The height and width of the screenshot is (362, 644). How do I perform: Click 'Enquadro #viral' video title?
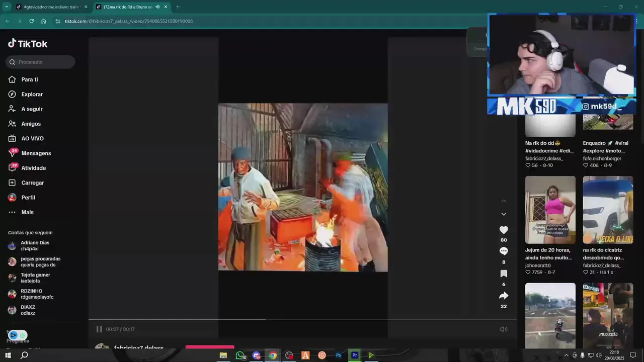pyautogui.click(x=606, y=147)
